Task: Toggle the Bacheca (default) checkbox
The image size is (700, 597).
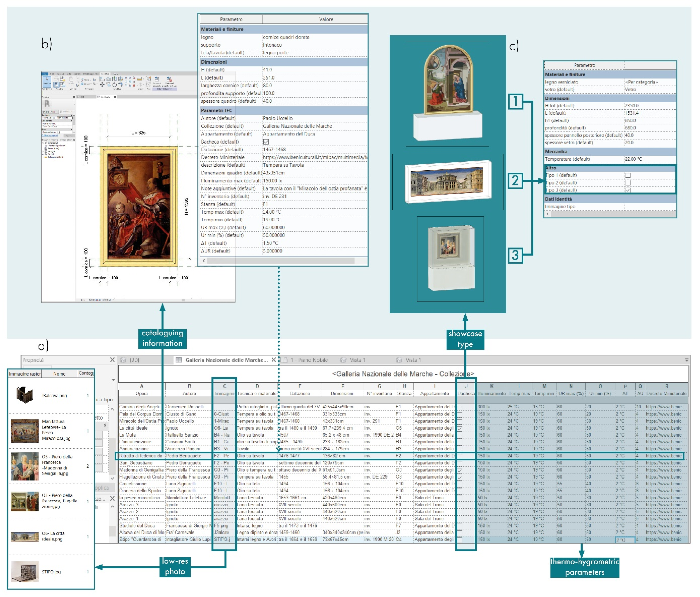Action: click(x=266, y=142)
